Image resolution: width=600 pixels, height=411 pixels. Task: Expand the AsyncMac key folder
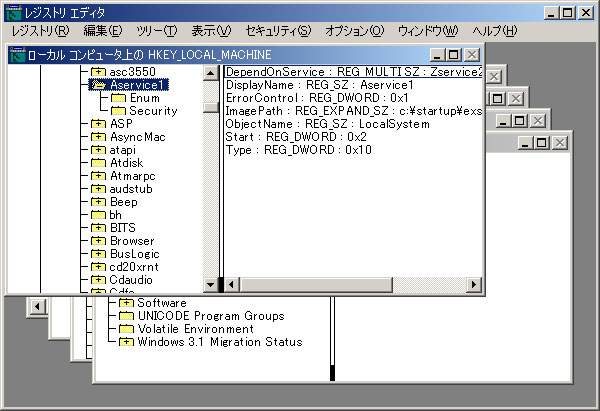pyautogui.click(x=98, y=137)
